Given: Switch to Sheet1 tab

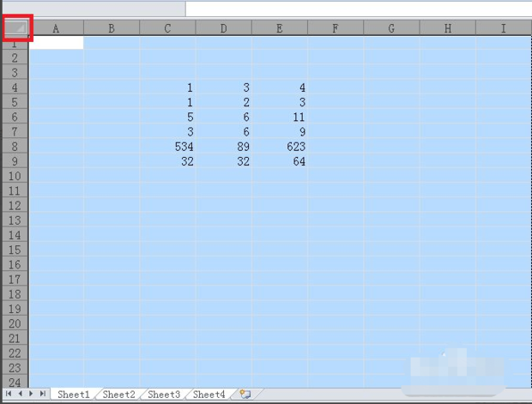Looking at the screenshot, I should point(74,395).
